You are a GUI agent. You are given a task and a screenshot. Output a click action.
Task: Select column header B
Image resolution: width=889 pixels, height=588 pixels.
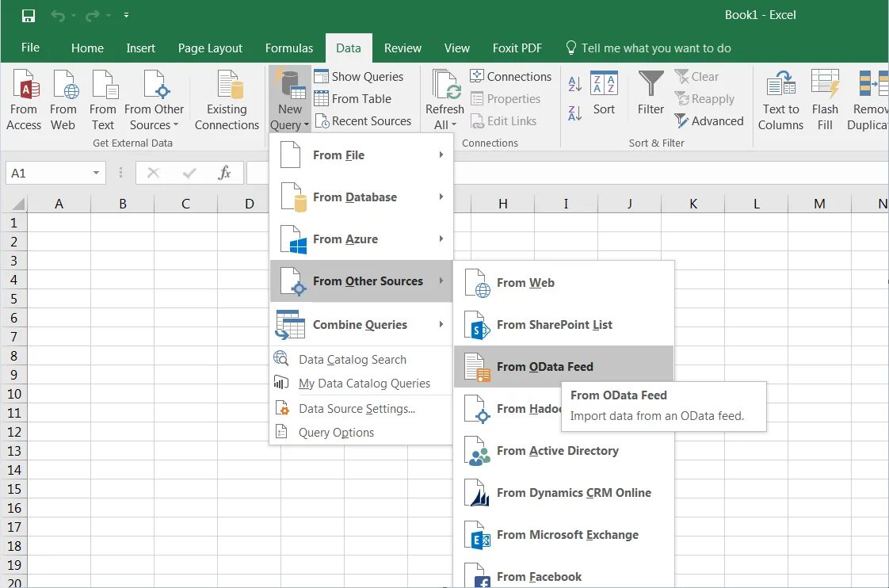[123, 204]
